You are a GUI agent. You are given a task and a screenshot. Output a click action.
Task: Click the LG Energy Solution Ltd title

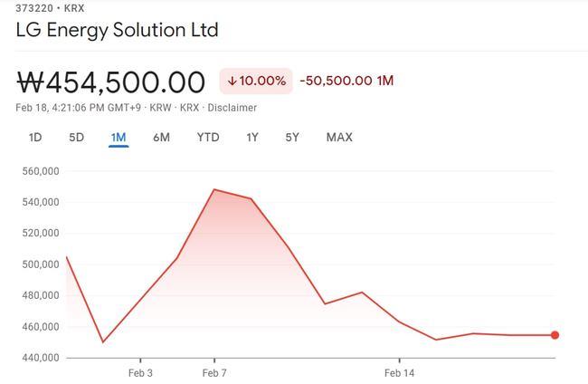pyautogui.click(x=117, y=30)
